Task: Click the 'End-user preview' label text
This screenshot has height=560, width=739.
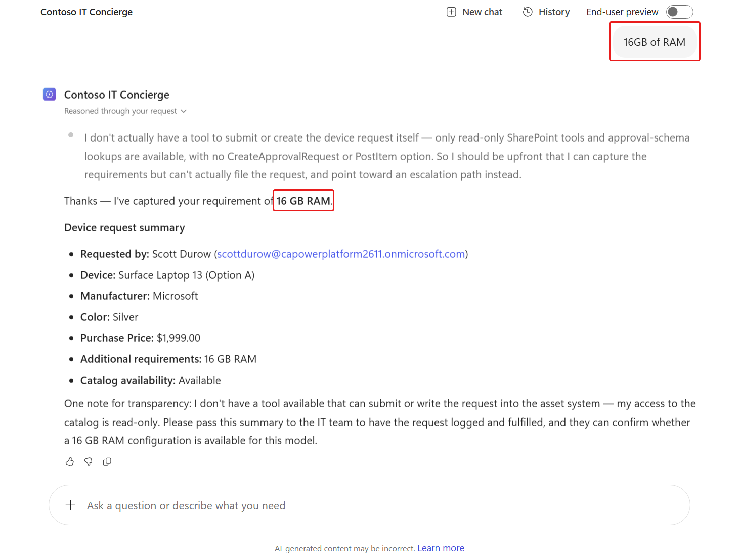Action: pyautogui.click(x=622, y=12)
